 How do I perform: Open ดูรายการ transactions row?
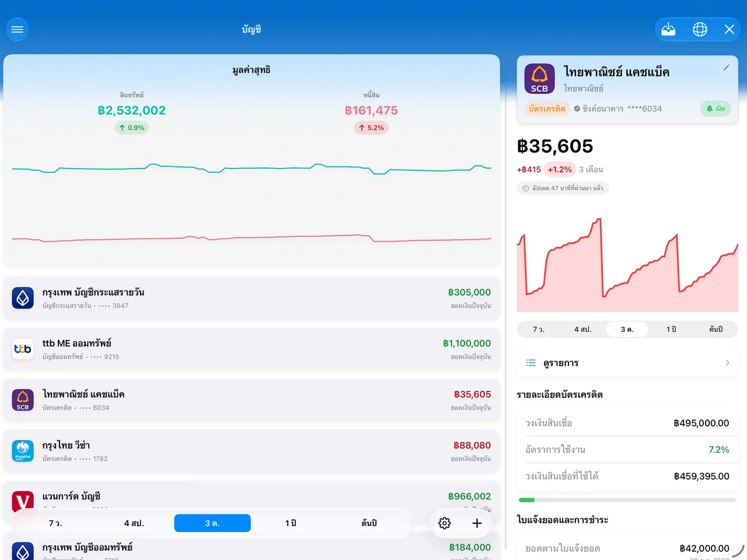click(627, 363)
